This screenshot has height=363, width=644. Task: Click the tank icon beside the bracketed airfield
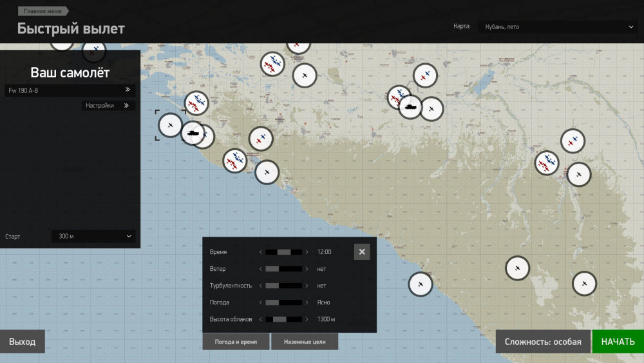tap(193, 133)
